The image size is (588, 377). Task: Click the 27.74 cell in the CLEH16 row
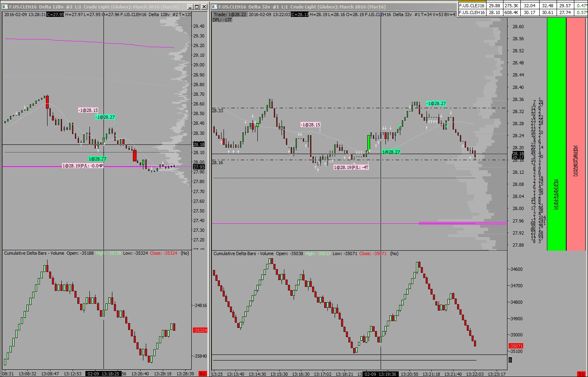(565, 12)
